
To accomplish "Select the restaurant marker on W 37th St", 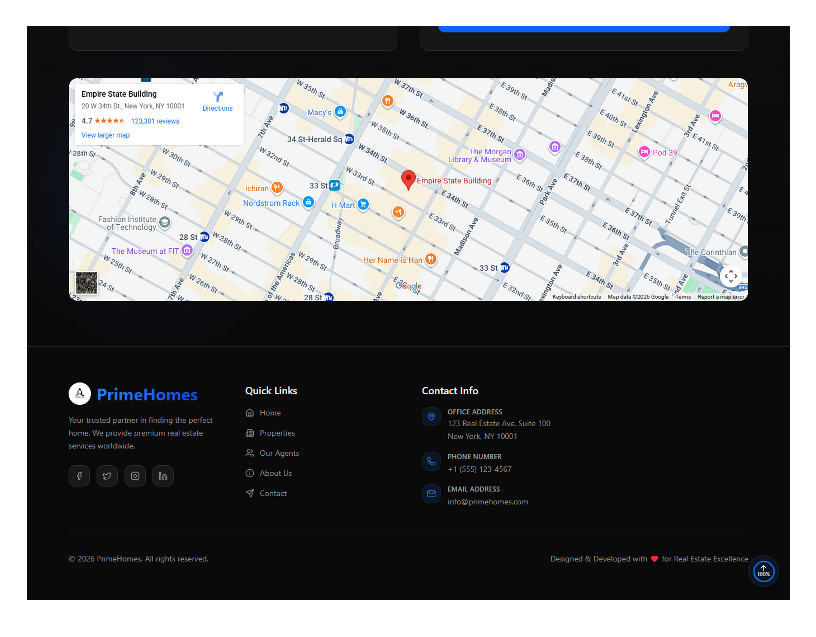I will 387,100.
